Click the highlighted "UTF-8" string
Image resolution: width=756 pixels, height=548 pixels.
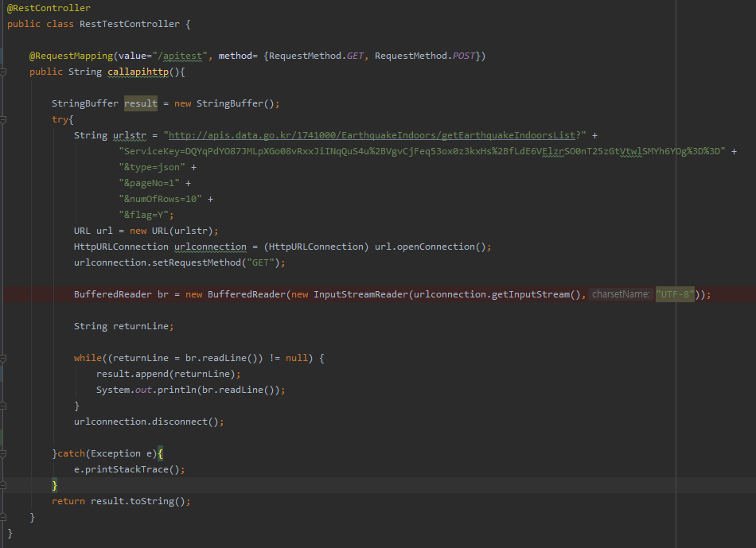tap(675, 294)
